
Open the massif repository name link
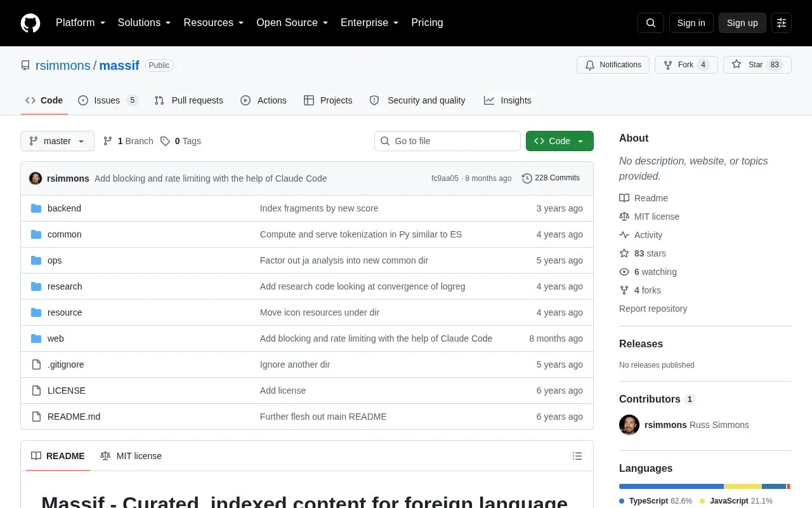point(119,65)
